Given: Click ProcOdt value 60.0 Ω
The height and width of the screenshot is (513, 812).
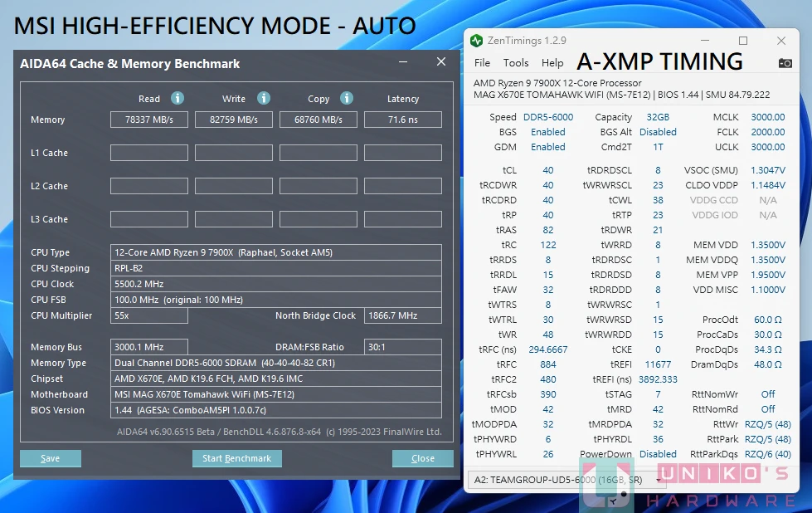Looking at the screenshot, I should (768, 320).
